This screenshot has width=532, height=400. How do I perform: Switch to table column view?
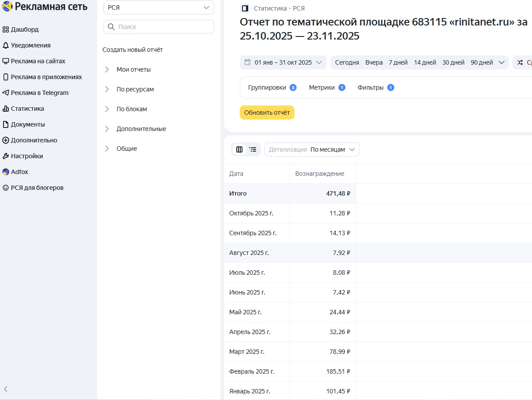click(x=239, y=149)
